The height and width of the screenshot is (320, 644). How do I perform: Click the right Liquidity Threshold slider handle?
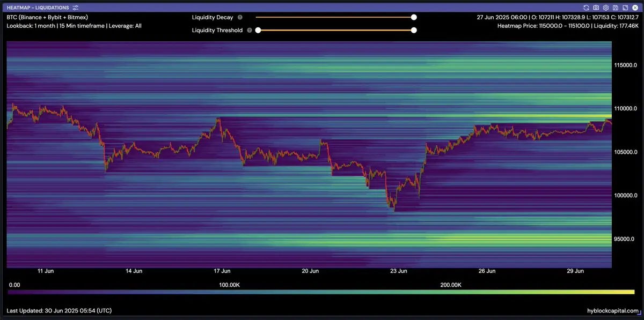(x=414, y=30)
